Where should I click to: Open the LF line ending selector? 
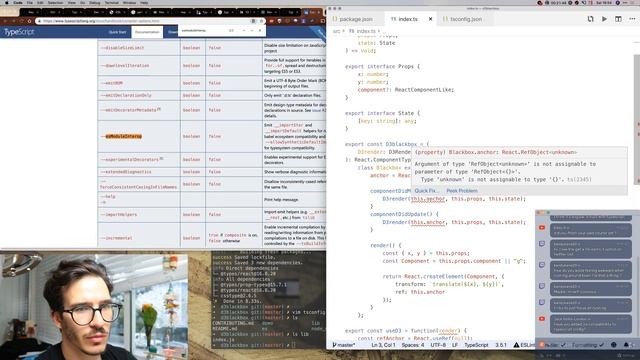click(x=455, y=345)
